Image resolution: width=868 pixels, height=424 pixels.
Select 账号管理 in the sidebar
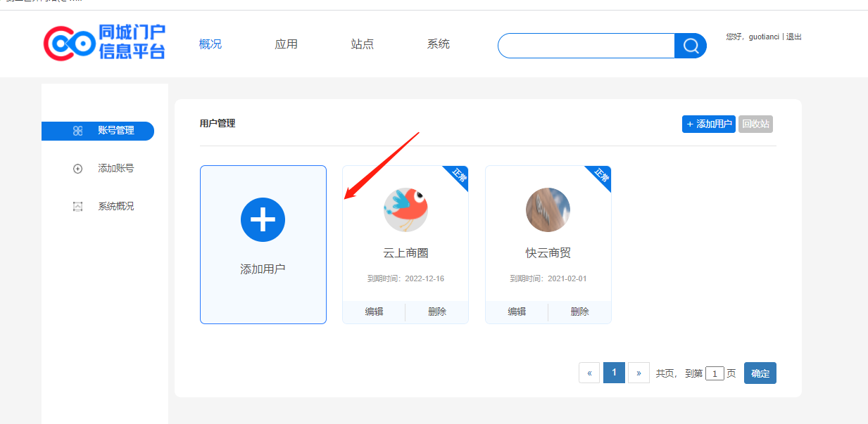[x=98, y=131]
